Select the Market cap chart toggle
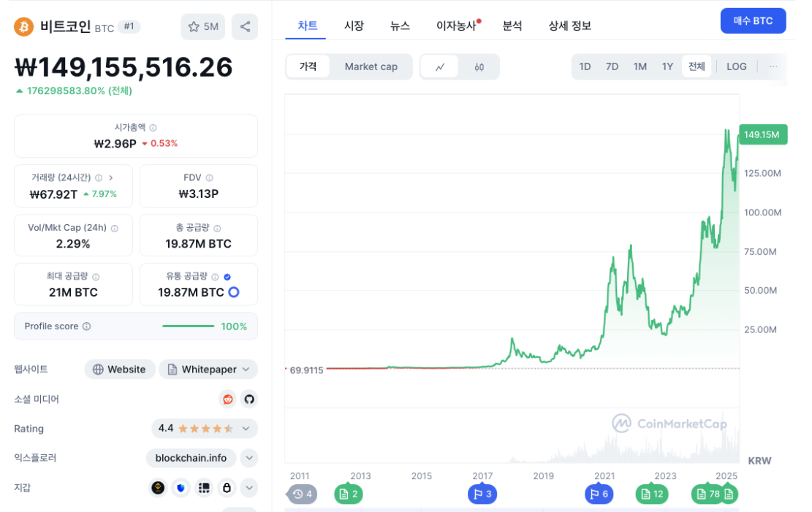The image size is (812, 512). click(x=371, y=66)
